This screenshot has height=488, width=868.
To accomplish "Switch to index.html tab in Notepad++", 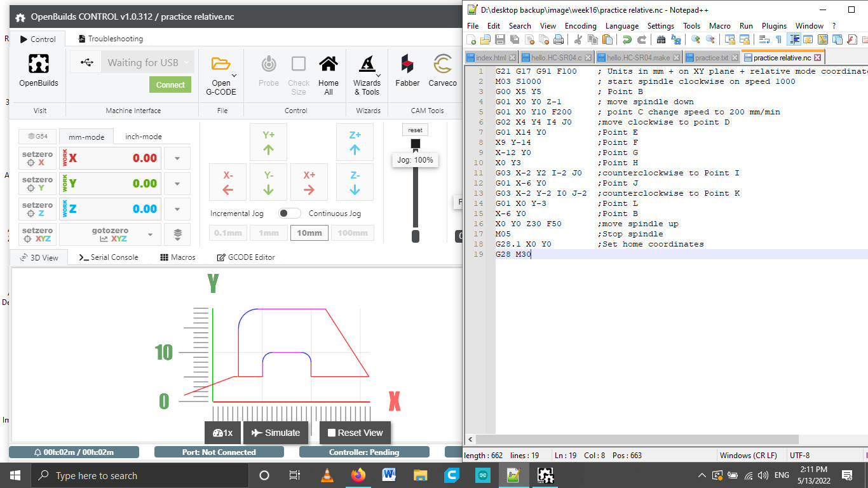I will click(491, 57).
